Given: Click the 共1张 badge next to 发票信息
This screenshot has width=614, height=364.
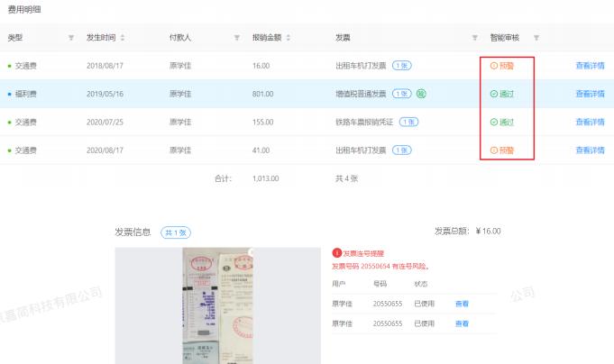Looking at the screenshot, I should coord(176,232).
